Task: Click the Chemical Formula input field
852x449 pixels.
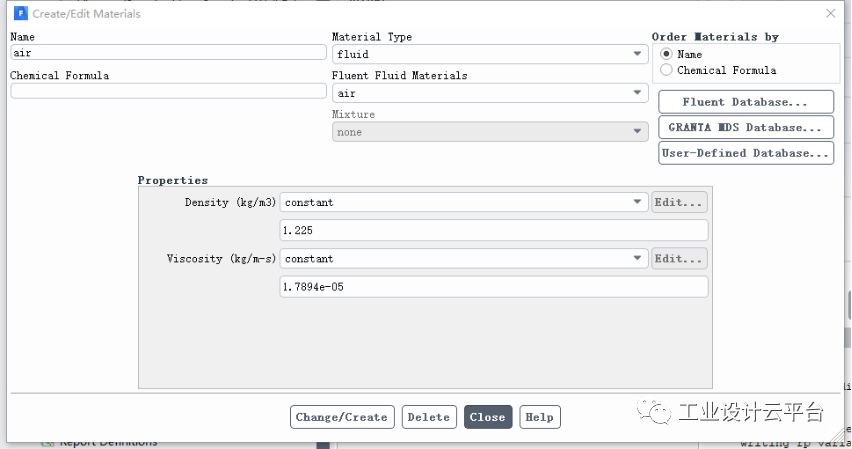Action: [168, 91]
